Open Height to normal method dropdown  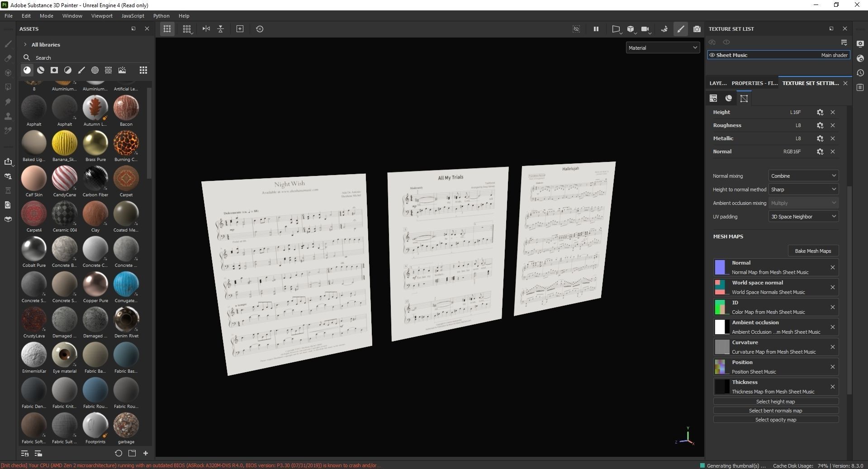point(803,189)
